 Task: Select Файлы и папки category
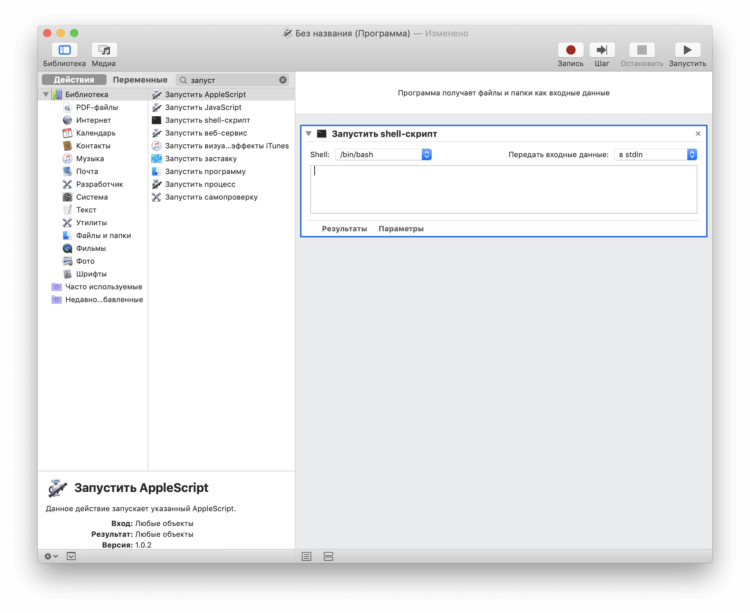tap(103, 235)
